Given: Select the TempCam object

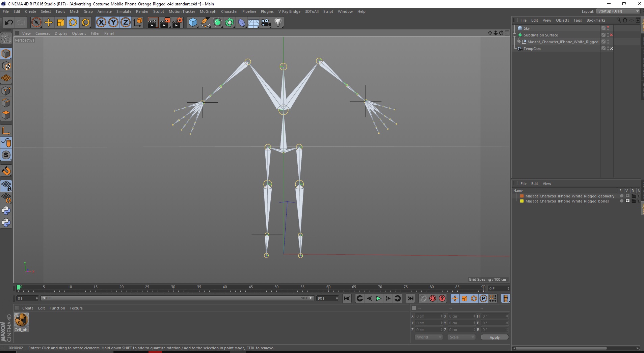Looking at the screenshot, I should click(x=532, y=49).
